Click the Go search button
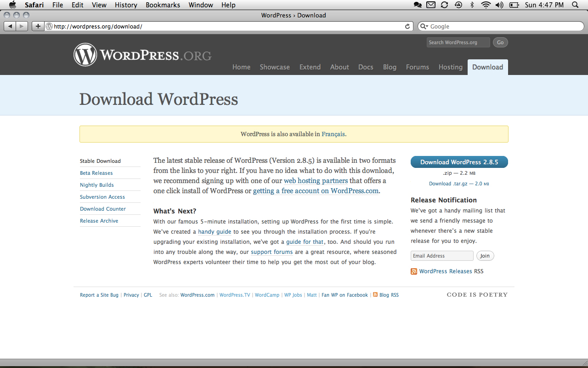Screen dimensions: 588x368 coord(500,42)
